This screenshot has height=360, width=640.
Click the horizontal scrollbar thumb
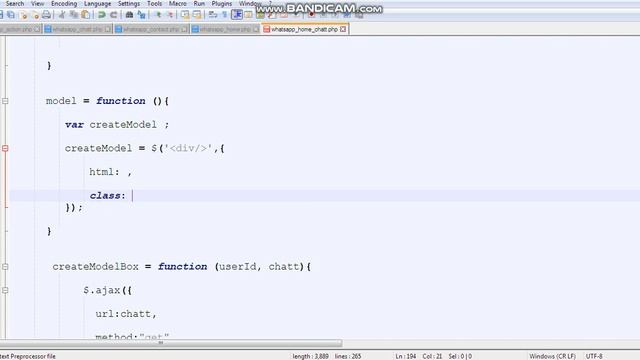click(x=171, y=343)
